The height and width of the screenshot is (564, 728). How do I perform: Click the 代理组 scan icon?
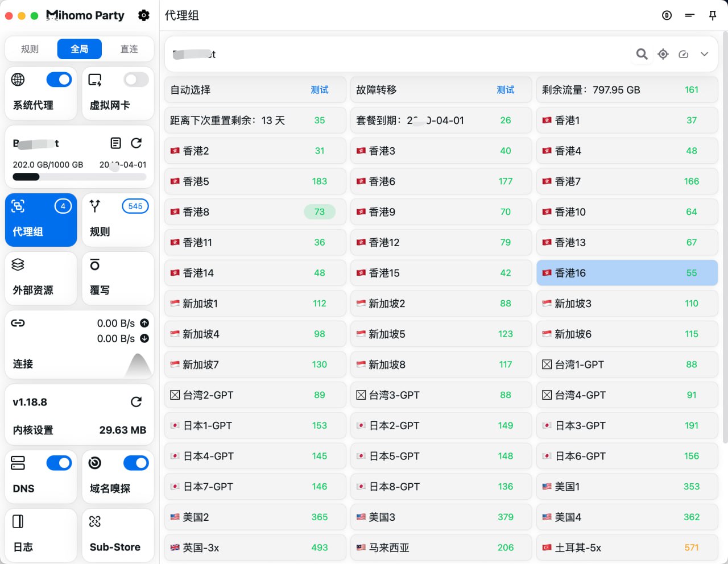click(x=18, y=206)
